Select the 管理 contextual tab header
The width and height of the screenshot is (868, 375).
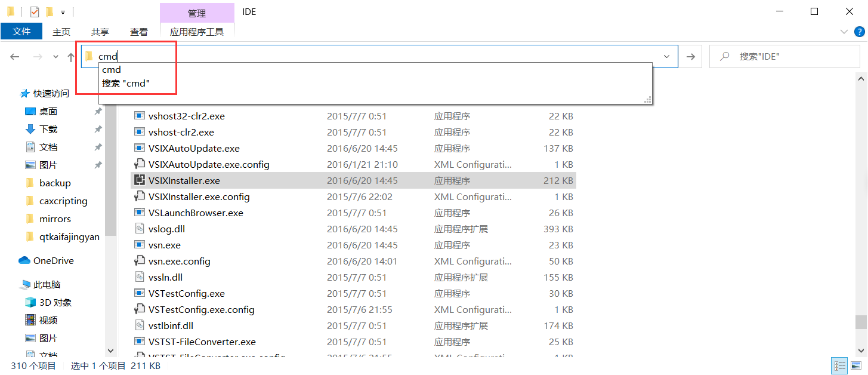pos(197,13)
